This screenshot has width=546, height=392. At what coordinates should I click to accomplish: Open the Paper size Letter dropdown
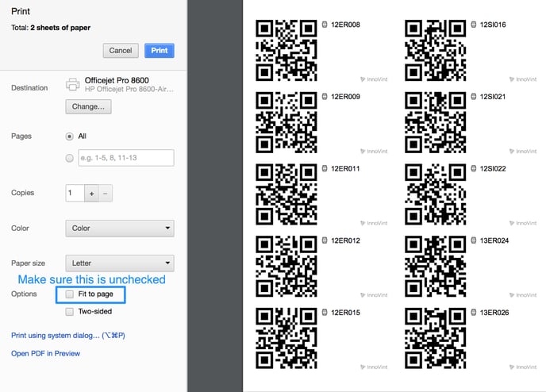[120, 263]
